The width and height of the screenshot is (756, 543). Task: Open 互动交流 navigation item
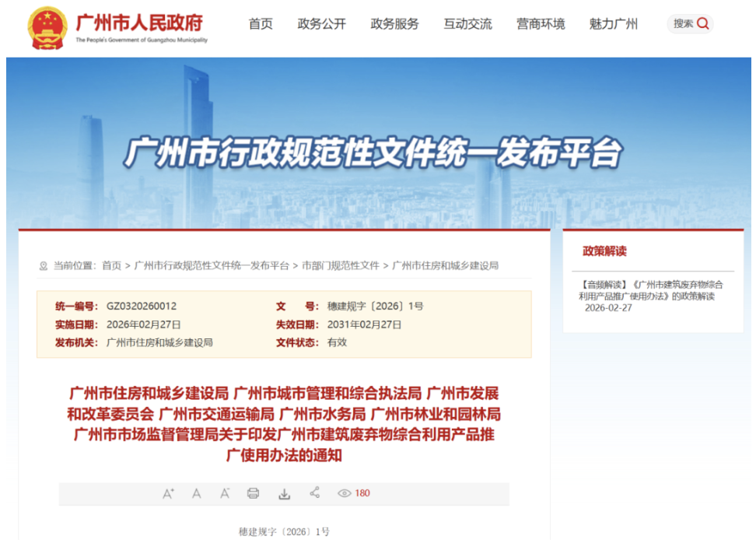coord(467,24)
